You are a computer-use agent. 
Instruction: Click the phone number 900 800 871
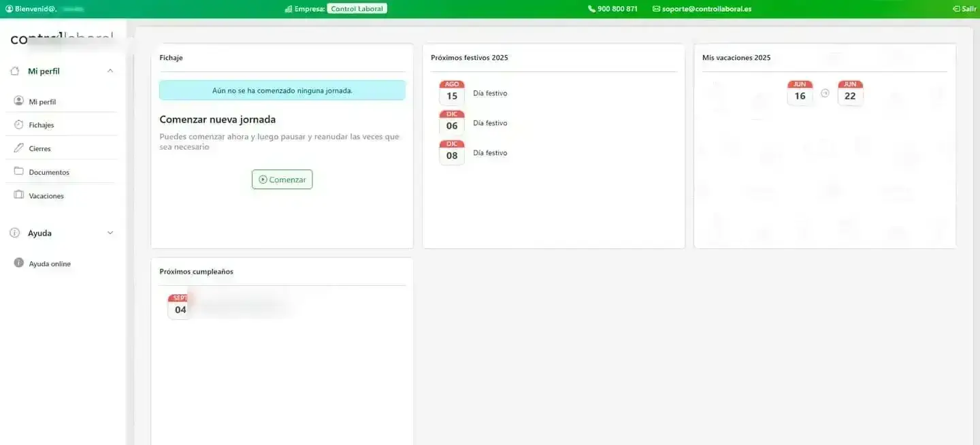pyautogui.click(x=617, y=9)
